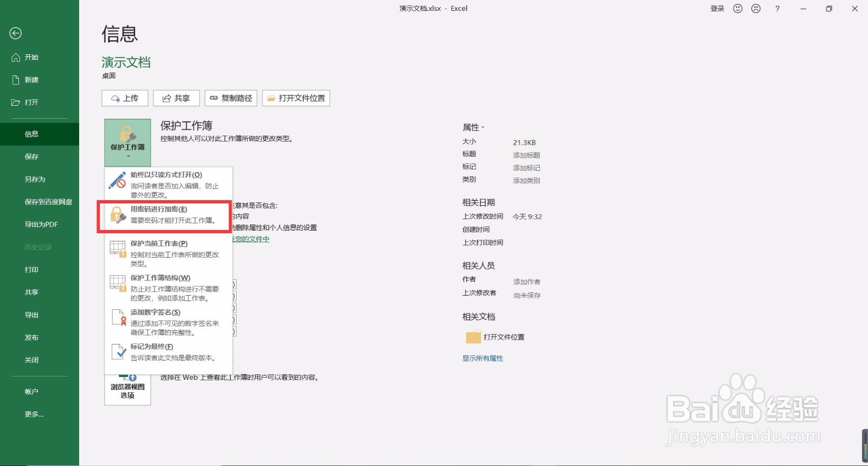The width and height of the screenshot is (868, 466).
Task: Select 用密码进行加密 menu entry
Action: click(169, 215)
